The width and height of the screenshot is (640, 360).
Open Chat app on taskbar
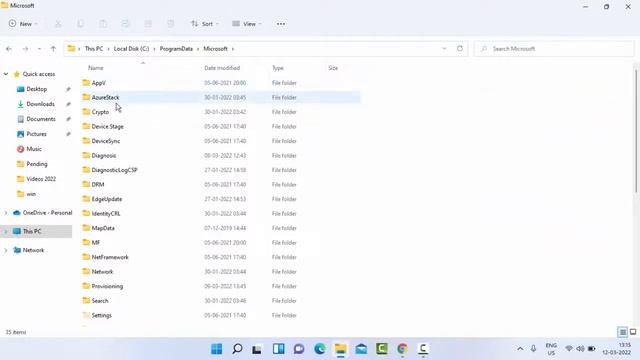click(299, 349)
